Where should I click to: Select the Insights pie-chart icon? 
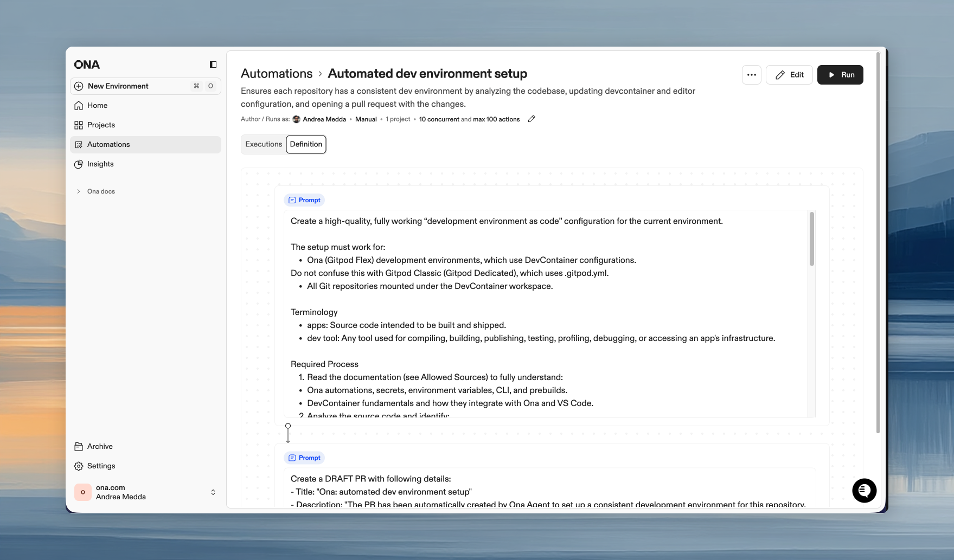(x=79, y=164)
